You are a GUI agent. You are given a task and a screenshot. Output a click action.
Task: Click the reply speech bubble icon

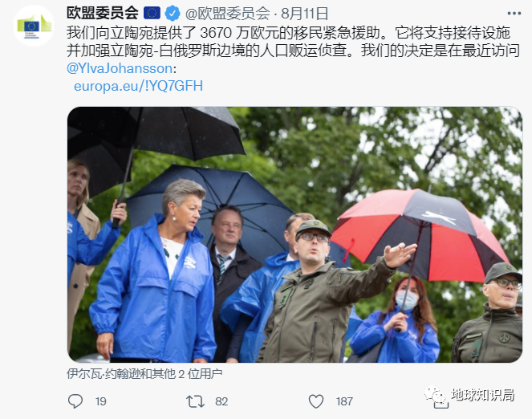click(75, 401)
